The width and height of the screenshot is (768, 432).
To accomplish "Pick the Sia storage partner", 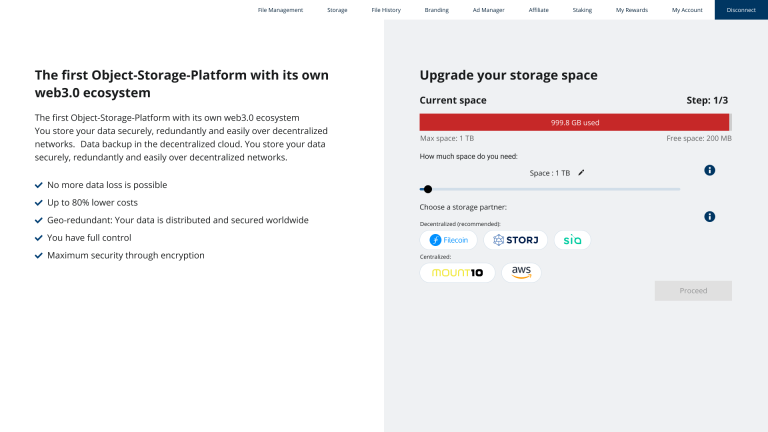I will click(572, 240).
